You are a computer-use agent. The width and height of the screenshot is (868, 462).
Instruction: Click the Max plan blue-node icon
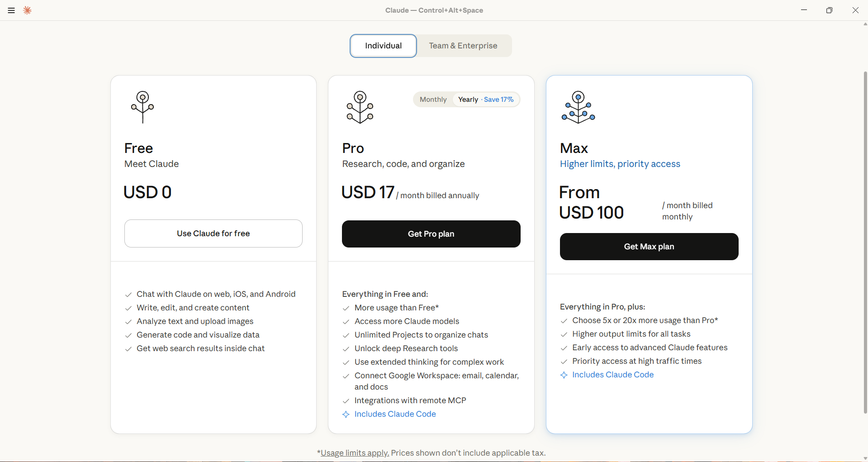[578, 107]
